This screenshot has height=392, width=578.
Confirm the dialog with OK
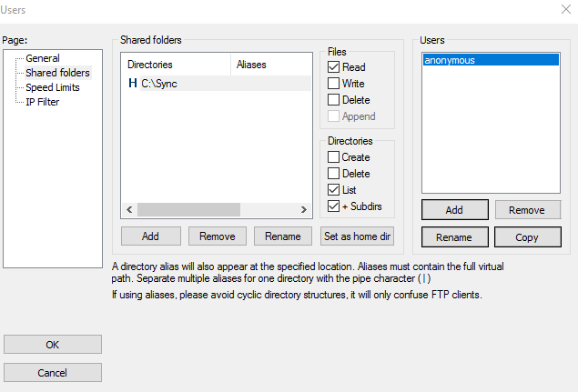(x=53, y=345)
